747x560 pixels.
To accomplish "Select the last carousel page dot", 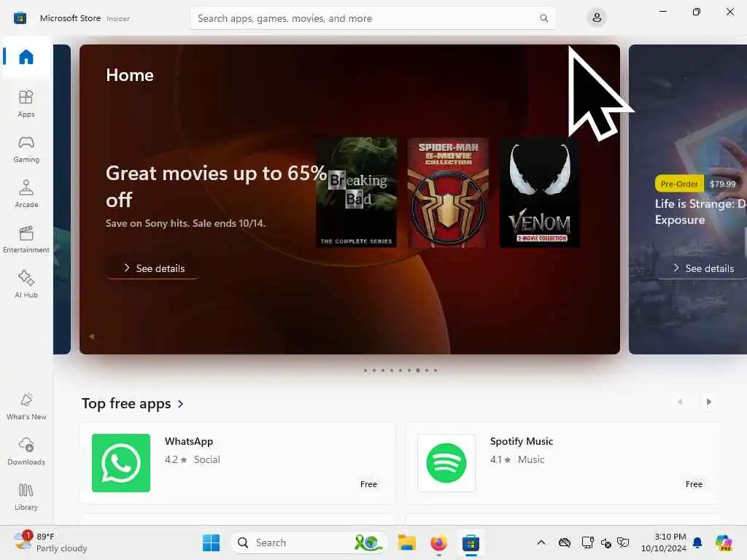I will pos(436,370).
